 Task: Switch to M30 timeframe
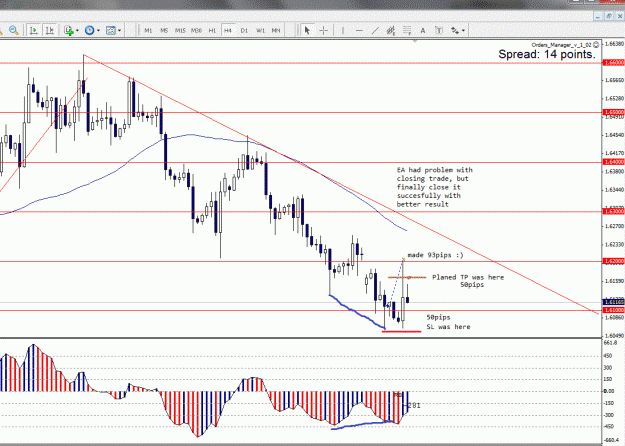[196, 30]
